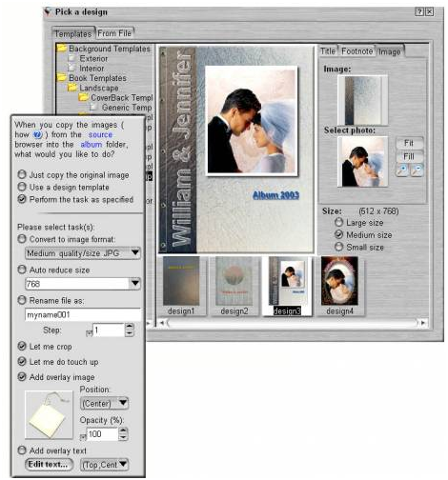Switch to the Templates tab

pos(73,33)
